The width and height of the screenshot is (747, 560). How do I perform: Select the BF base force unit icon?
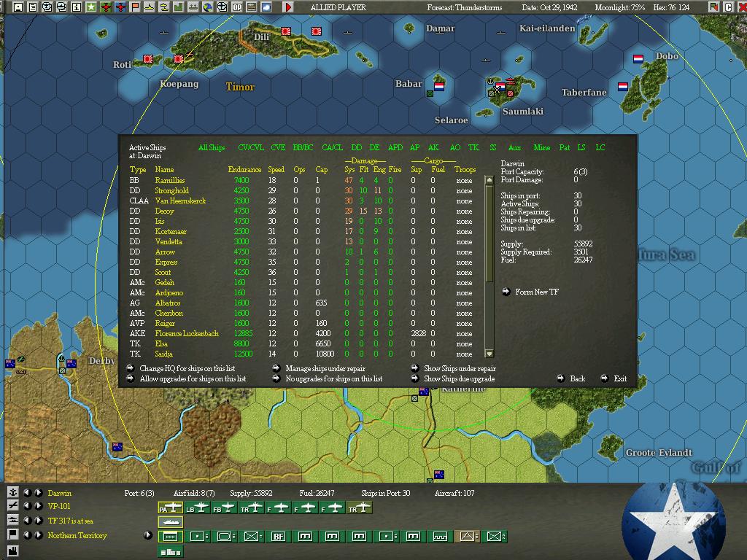[278, 537]
